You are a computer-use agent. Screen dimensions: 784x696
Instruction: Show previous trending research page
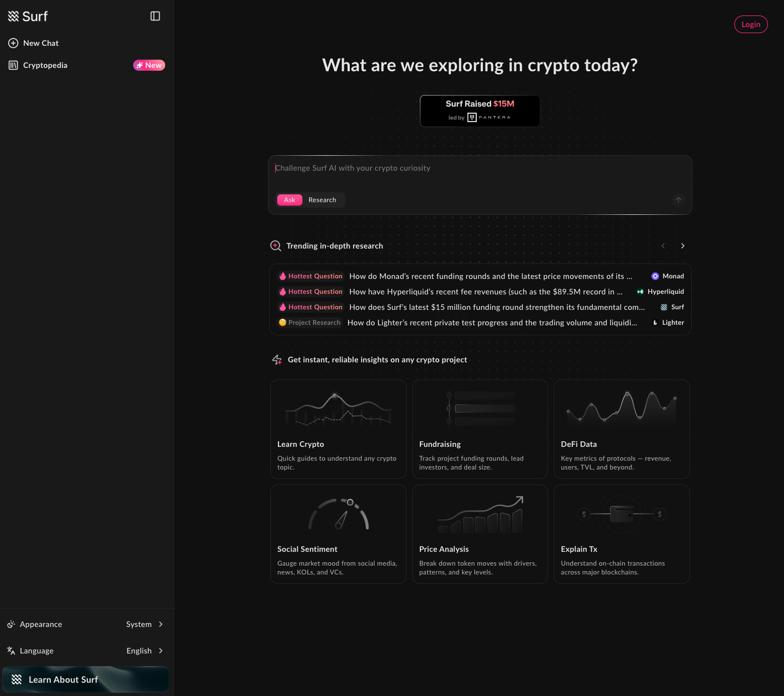tap(663, 246)
